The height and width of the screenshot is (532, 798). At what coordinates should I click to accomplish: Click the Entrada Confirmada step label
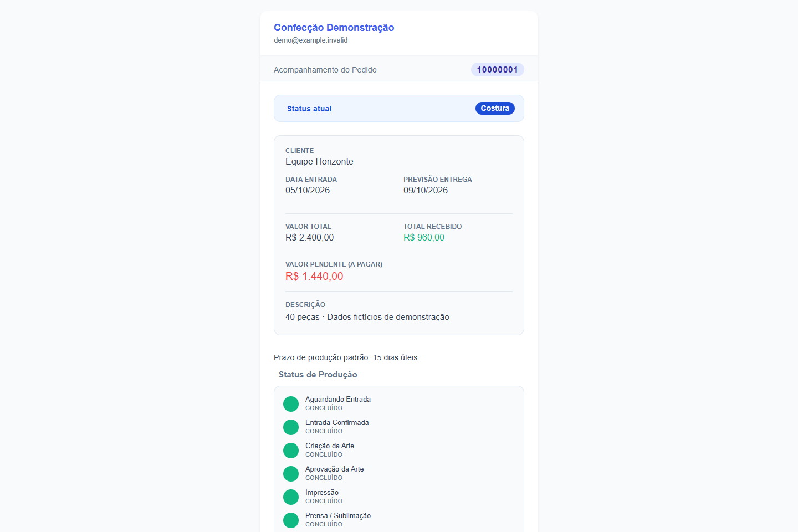click(337, 422)
